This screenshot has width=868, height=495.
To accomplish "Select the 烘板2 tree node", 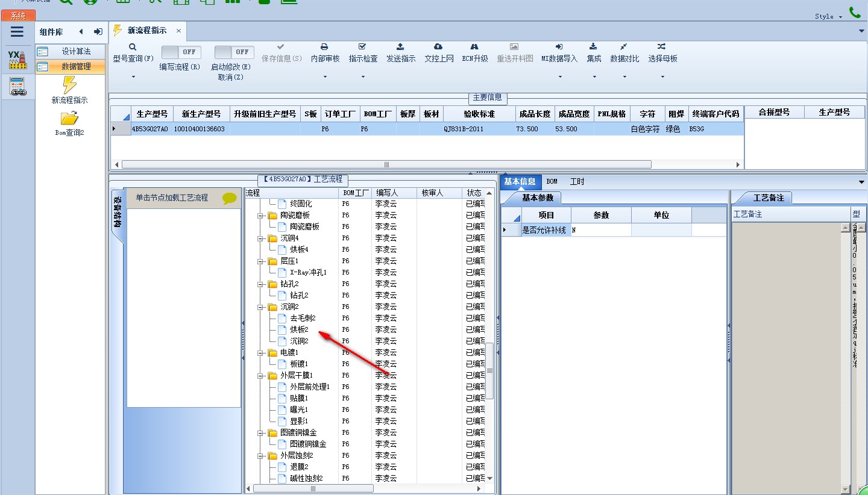I will pos(299,330).
